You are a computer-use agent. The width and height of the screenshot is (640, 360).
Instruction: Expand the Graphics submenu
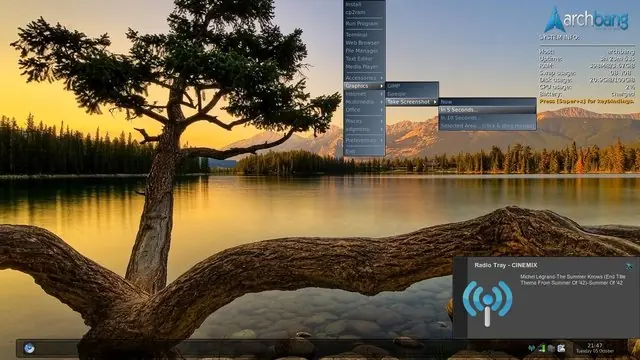364,86
